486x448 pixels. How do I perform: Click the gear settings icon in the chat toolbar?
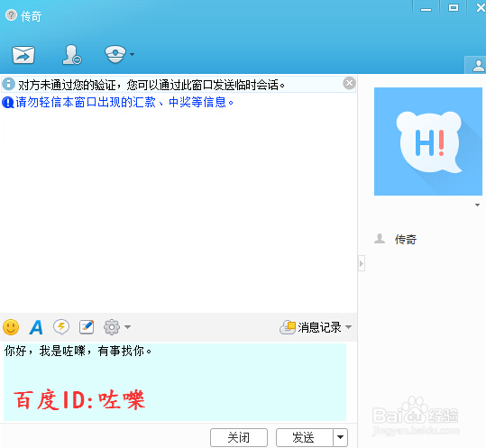112,327
